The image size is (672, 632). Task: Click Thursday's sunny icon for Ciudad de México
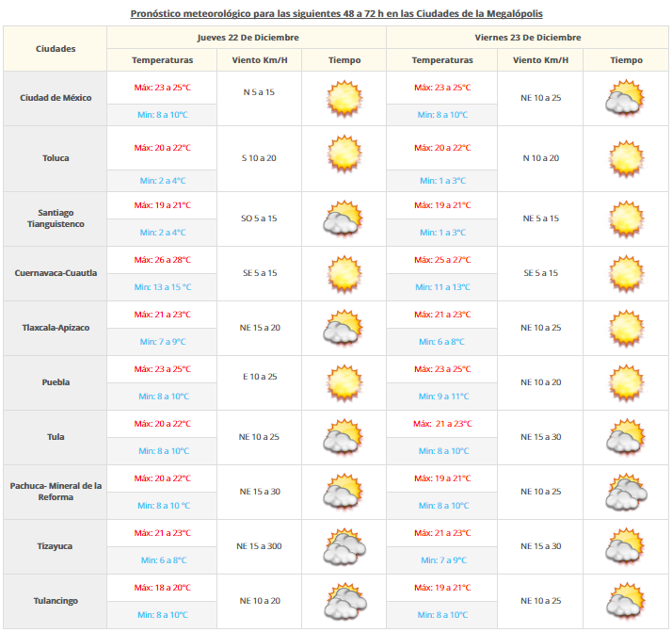point(344,98)
